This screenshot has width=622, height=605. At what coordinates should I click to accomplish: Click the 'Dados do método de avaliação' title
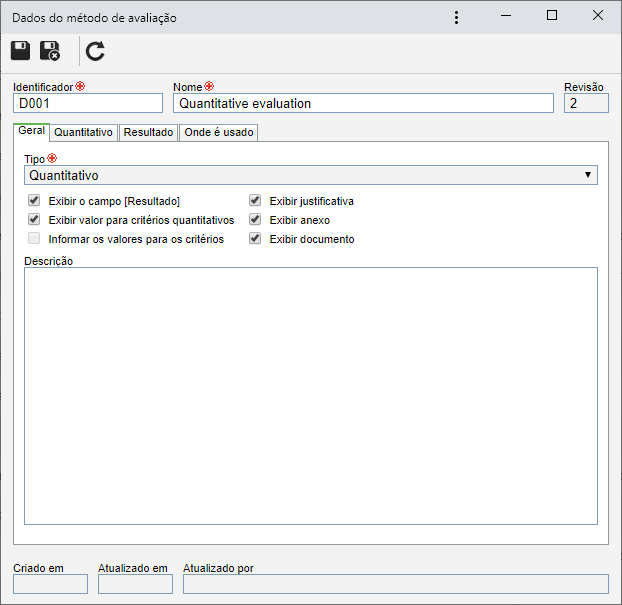[x=94, y=18]
